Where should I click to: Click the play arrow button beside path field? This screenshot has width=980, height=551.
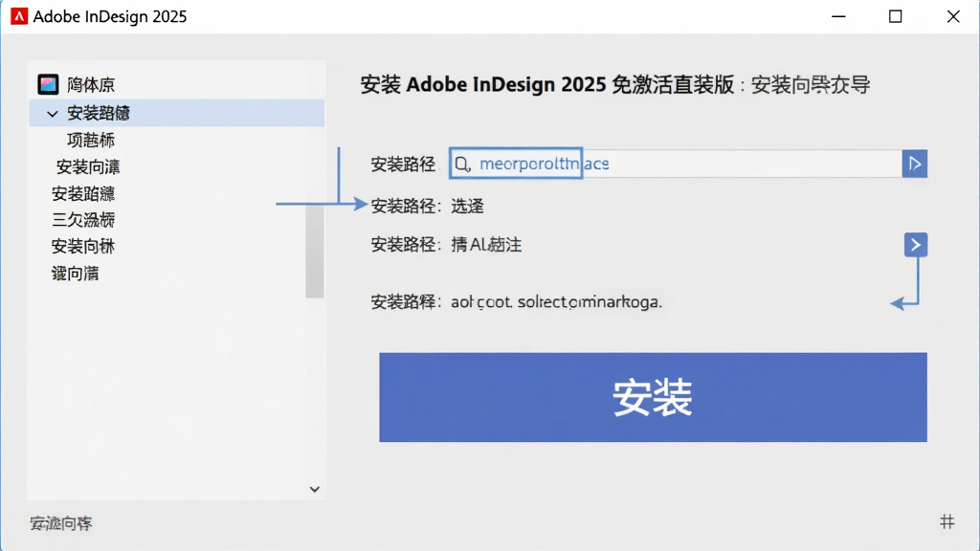(914, 164)
